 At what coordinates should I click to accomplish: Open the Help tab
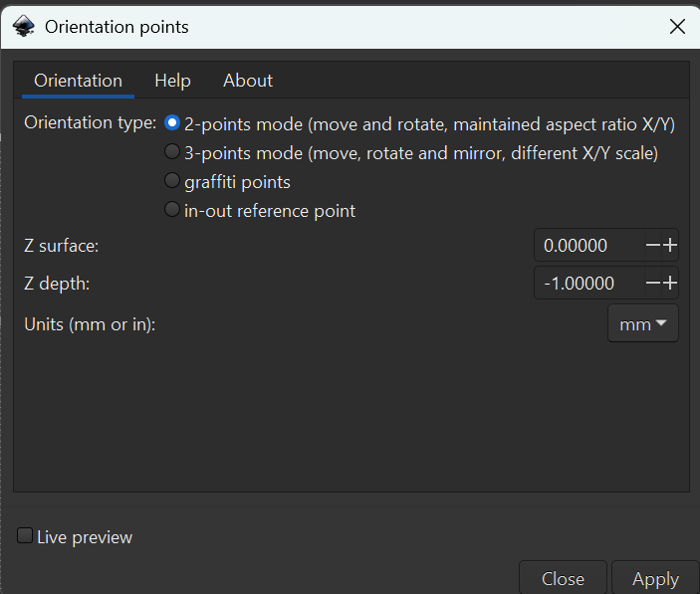tap(172, 81)
